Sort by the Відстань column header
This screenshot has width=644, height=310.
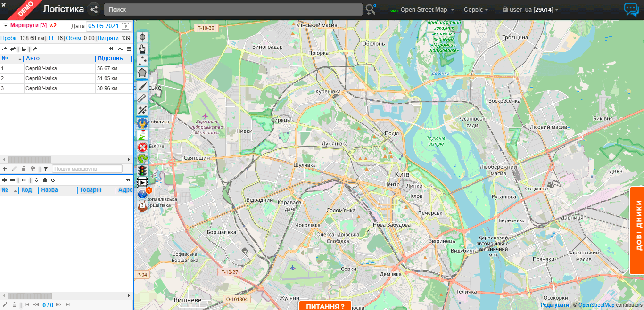click(x=109, y=58)
